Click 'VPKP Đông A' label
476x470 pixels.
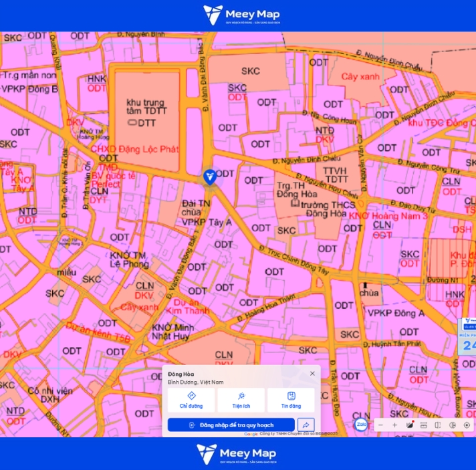[x=396, y=313]
